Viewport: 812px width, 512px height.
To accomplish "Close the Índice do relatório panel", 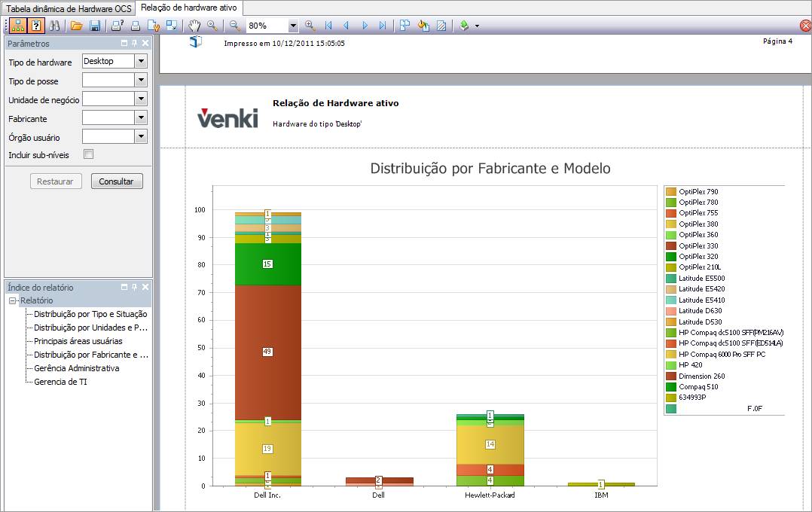I will click(145, 287).
